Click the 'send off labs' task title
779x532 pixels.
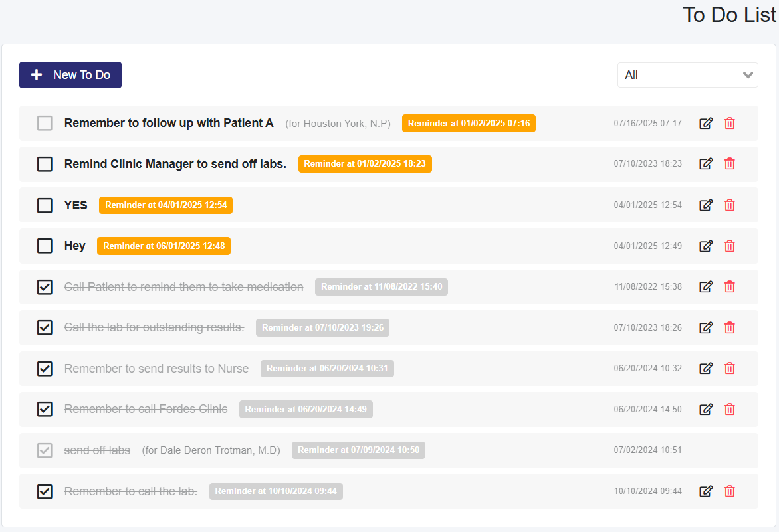click(x=97, y=450)
